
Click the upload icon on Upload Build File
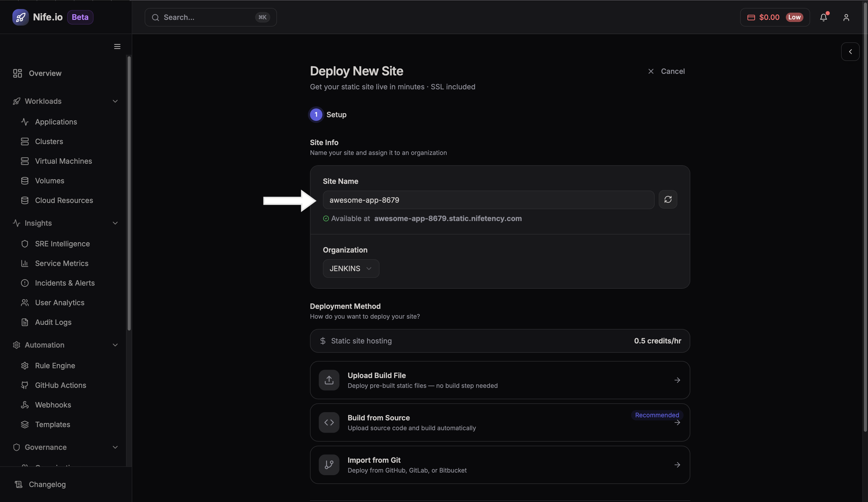[x=329, y=380]
